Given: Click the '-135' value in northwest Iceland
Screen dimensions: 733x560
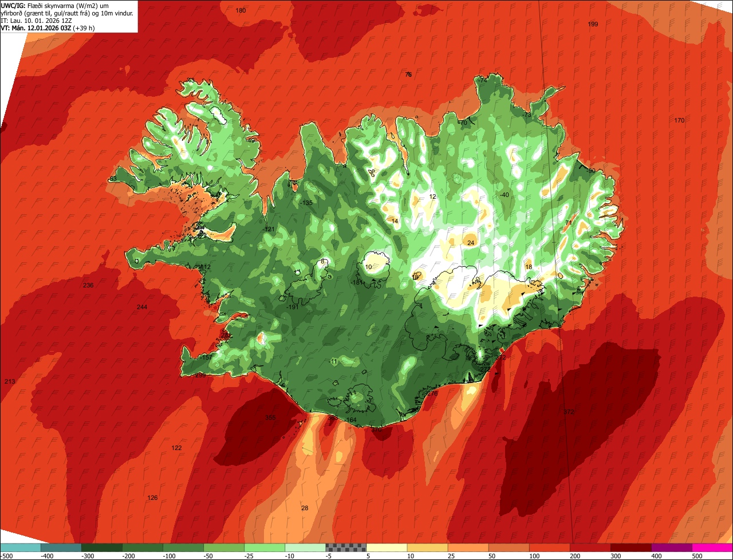Looking at the screenshot, I should coord(307,203).
